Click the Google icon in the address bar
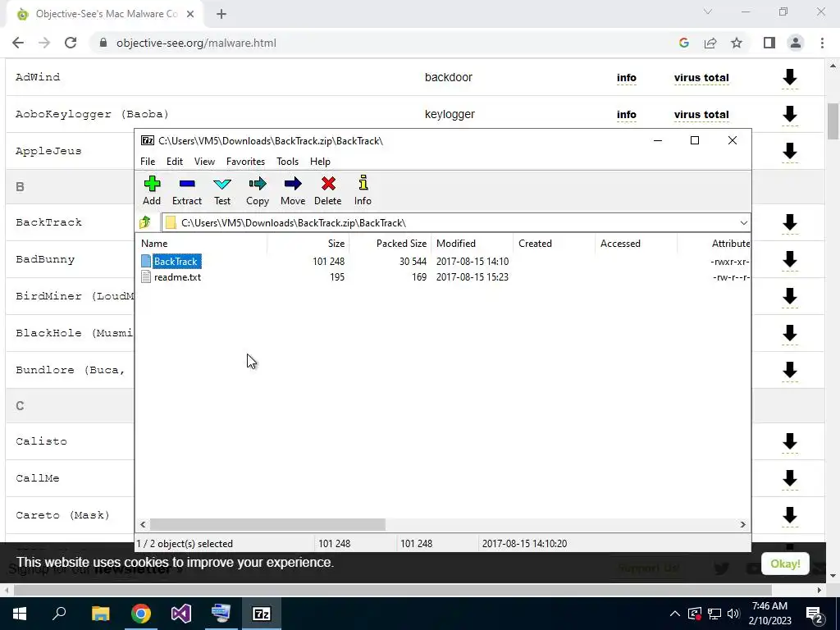Screen dimensions: 840x630 tap(684, 43)
